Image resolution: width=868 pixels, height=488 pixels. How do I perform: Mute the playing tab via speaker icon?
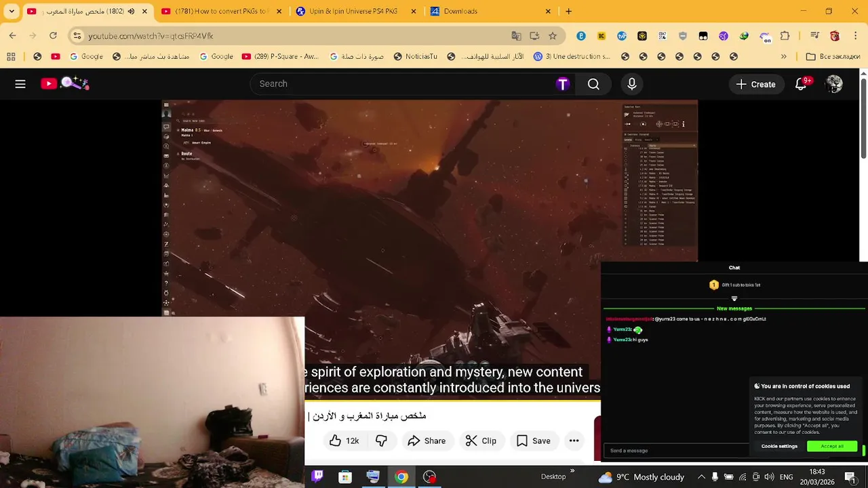click(131, 11)
